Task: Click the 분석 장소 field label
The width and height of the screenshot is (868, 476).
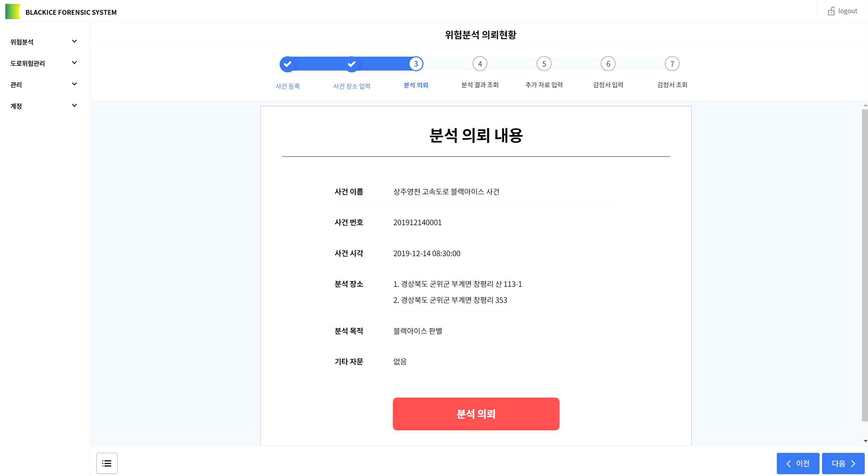Action: pyautogui.click(x=349, y=284)
